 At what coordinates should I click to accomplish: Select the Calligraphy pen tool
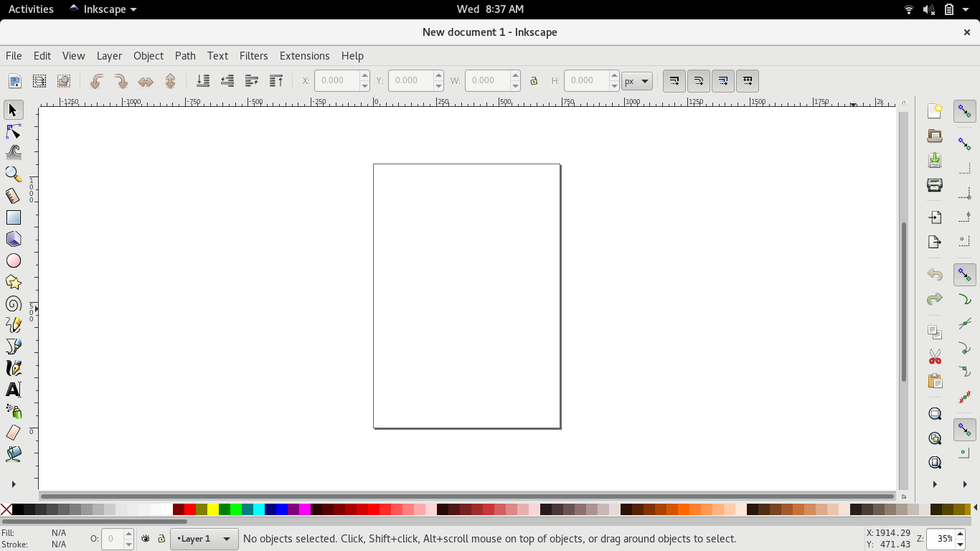[x=14, y=368]
